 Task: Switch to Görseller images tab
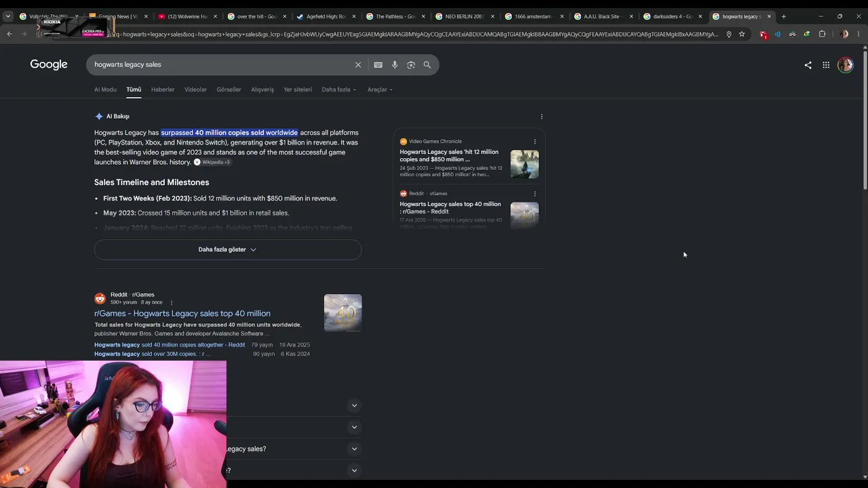[229, 89]
